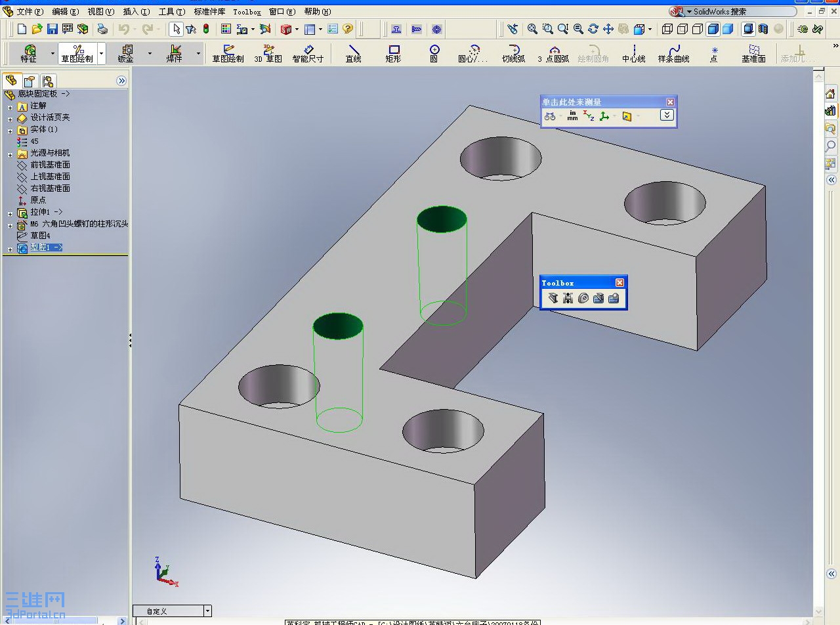The width and height of the screenshot is (840, 625).
Task: Toggle the Section View icon
Action: tap(763, 29)
